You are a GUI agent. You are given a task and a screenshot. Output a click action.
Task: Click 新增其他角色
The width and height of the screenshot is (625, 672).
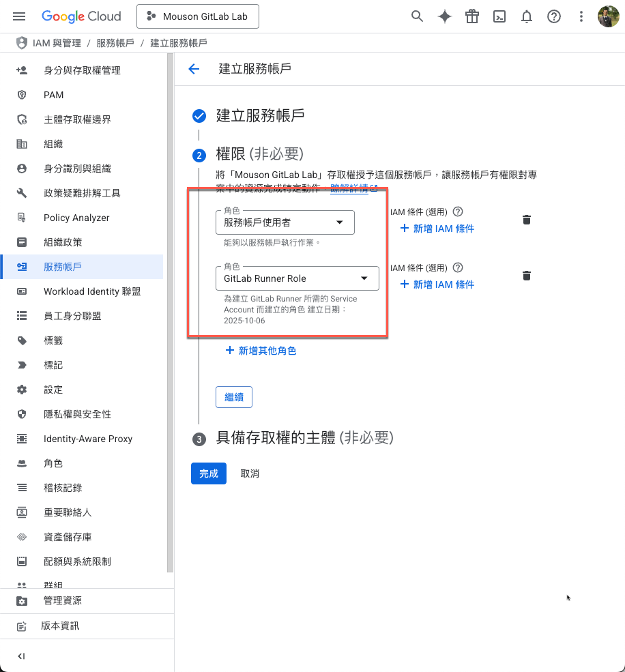click(261, 351)
